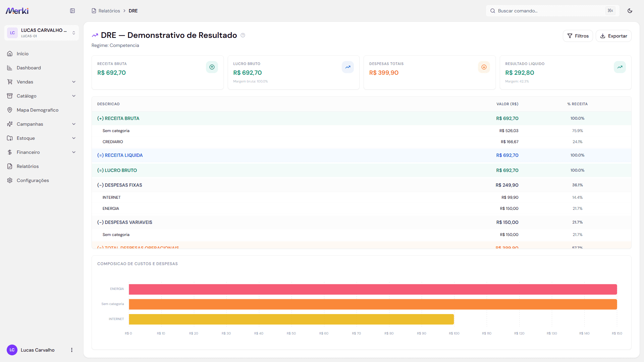Viewport: 644px width, 362px height.
Task: Toggle dark mode moon icon
Action: (x=630, y=11)
